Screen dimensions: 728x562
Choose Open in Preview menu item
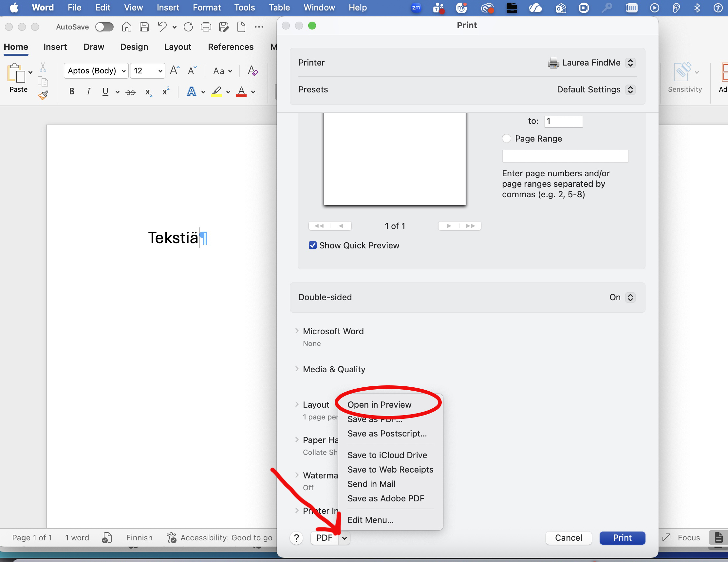[x=379, y=405]
